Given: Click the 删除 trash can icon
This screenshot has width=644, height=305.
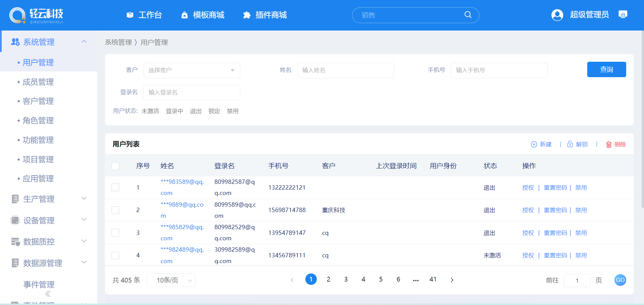Looking at the screenshot, I should (609, 144).
